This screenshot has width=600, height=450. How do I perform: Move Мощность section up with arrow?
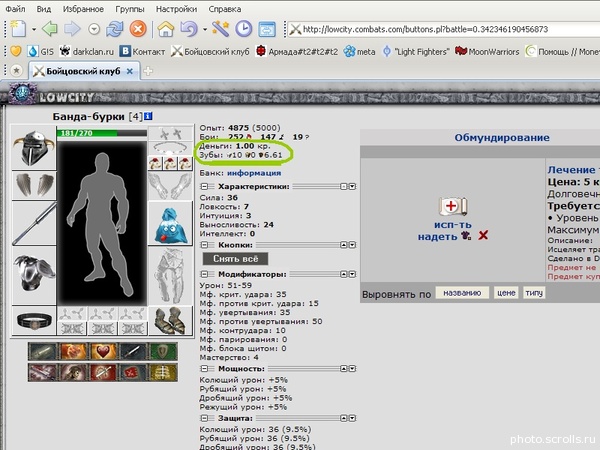[x=344, y=368]
